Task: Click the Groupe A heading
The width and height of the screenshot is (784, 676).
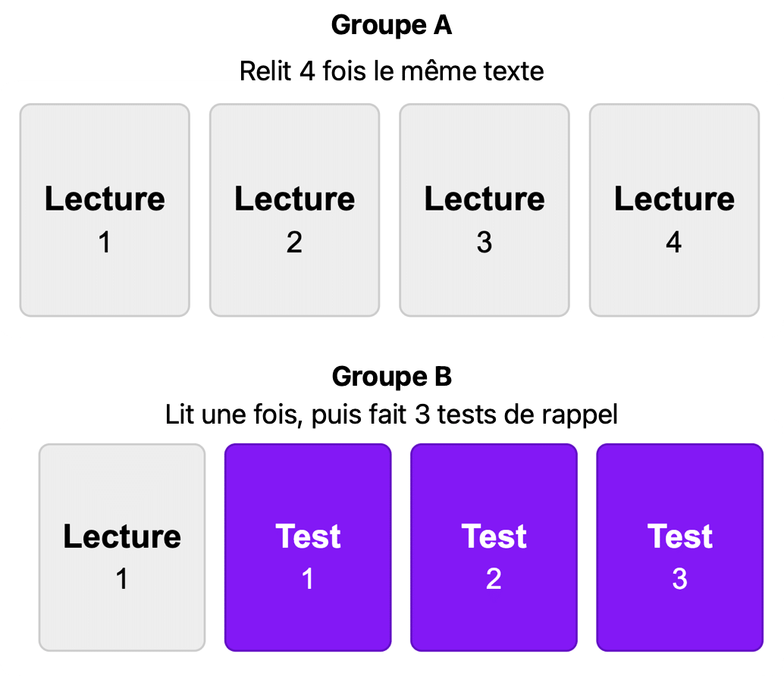Action: tap(391, 26)
